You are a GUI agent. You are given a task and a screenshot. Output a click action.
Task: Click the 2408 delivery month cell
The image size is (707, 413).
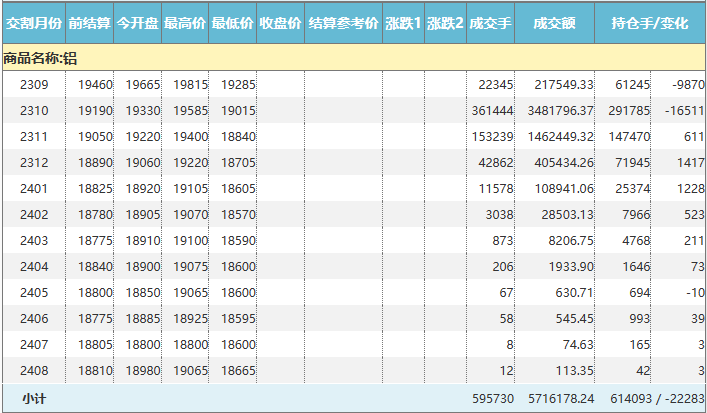[34, 371]
